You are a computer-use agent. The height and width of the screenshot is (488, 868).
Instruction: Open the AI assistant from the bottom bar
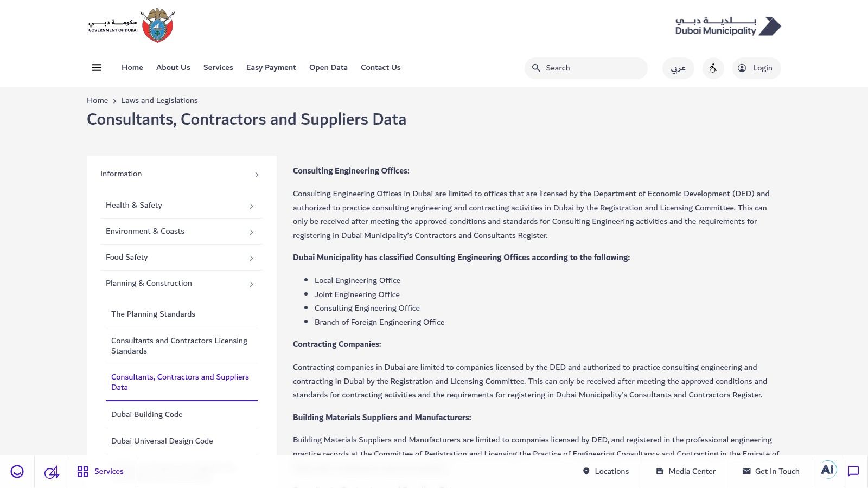tap(827, 470)
